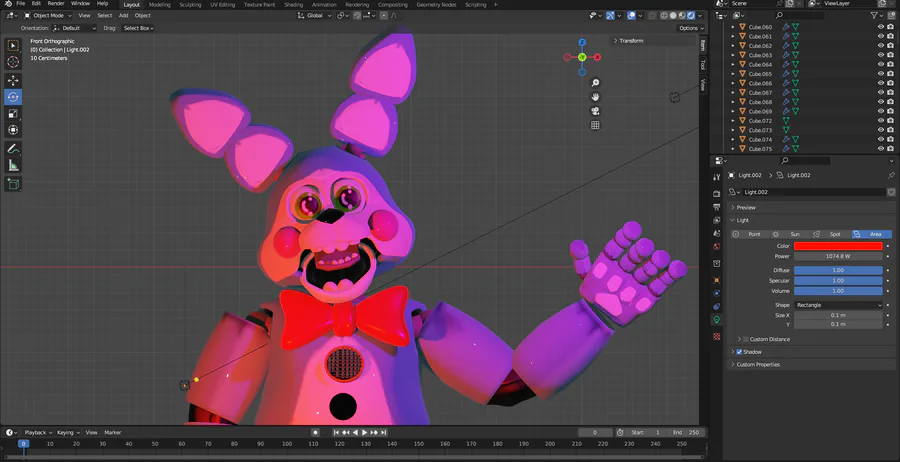Hide Cube.069 with its eye icon
Viewport: 900px width, 462px height.
(x=880, y=111)
